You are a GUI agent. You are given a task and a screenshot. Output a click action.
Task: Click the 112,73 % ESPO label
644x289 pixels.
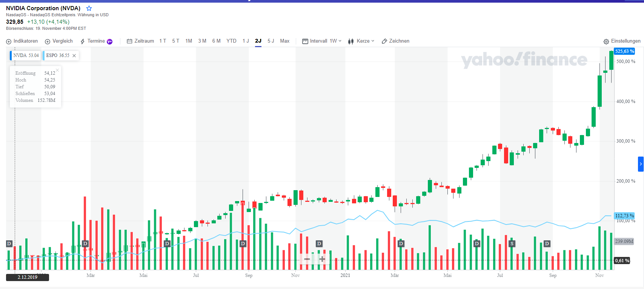pos(624,216)
